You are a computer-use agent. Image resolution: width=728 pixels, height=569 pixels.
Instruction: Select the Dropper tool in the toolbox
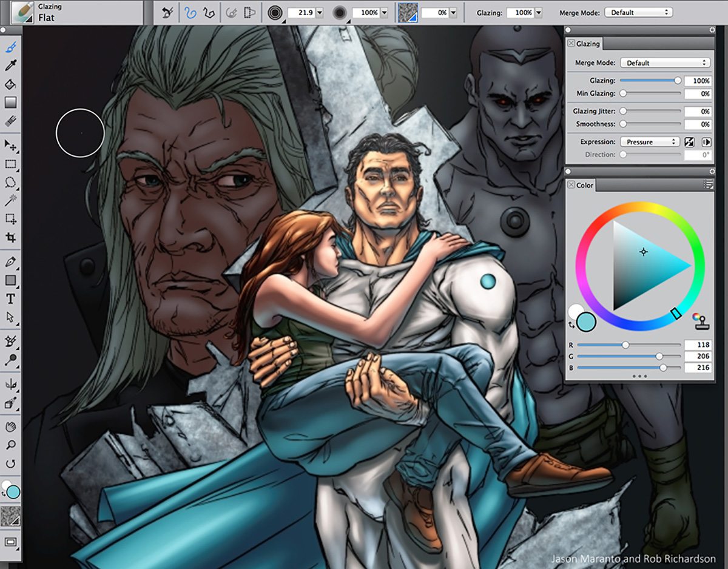pos(11,65)
